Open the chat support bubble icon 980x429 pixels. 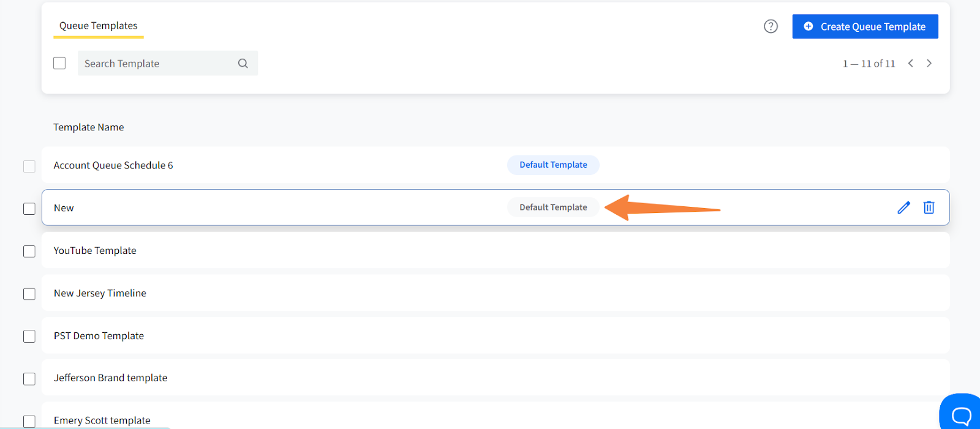coord(961,416)
